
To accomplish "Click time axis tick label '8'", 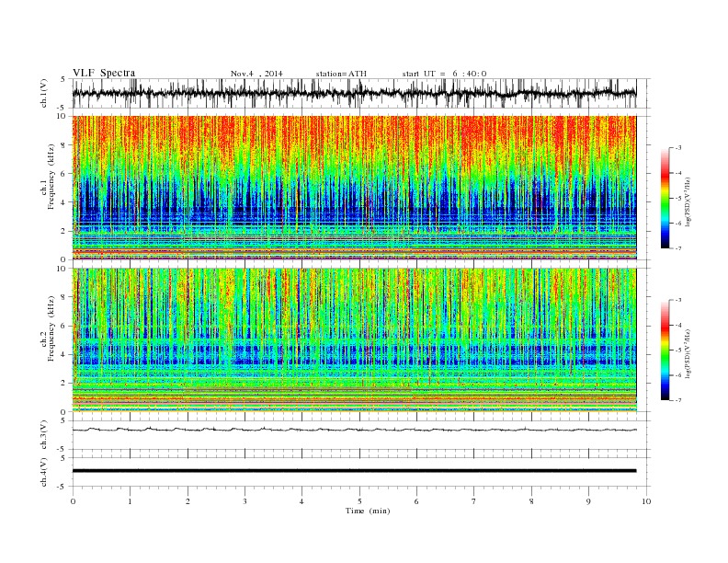I will [531, 501].
